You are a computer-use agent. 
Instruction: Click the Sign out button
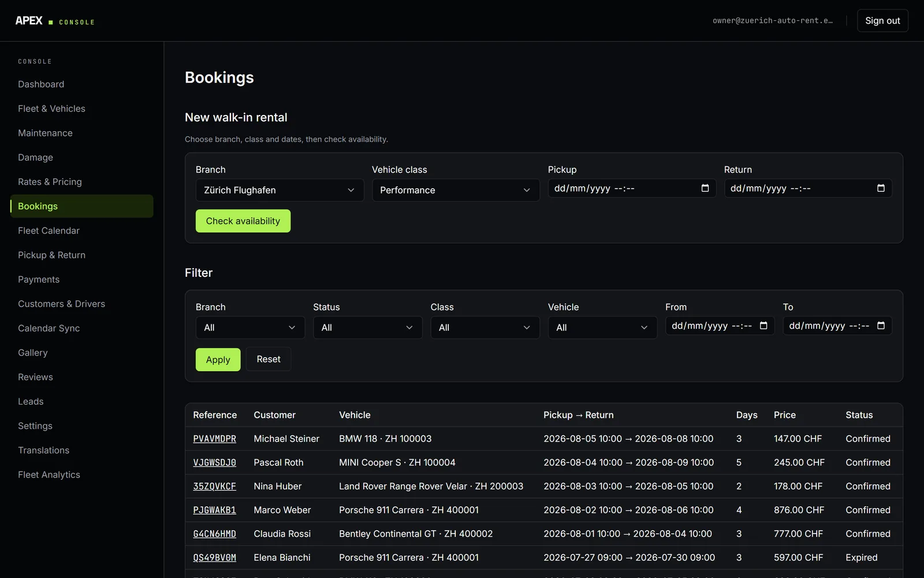pos(882,21)
